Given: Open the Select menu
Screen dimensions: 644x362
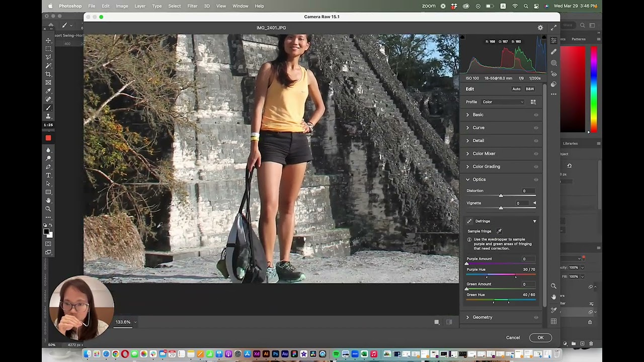Looking at the screenshot, I should coord(175,6).
